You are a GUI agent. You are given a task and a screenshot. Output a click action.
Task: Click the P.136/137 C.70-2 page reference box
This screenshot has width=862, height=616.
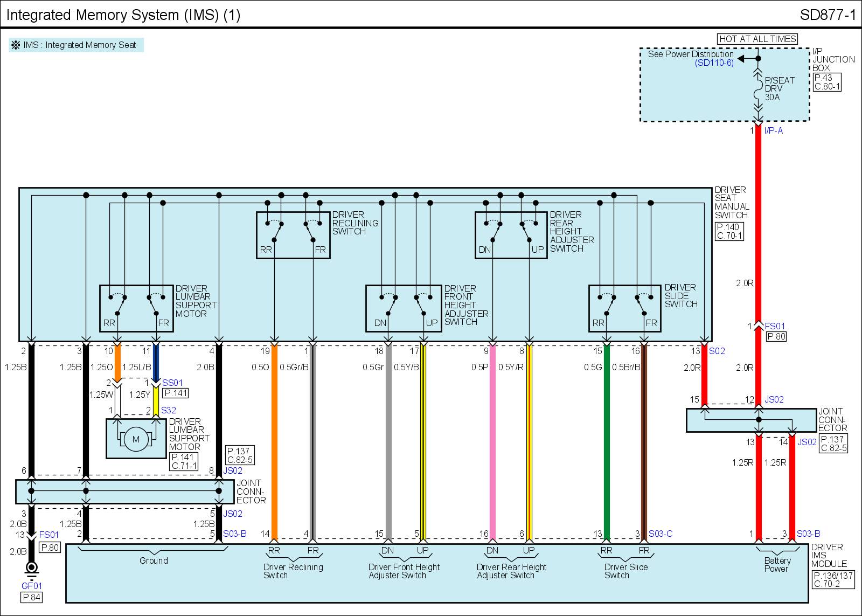pyautogui.click(x=833, y=580)
